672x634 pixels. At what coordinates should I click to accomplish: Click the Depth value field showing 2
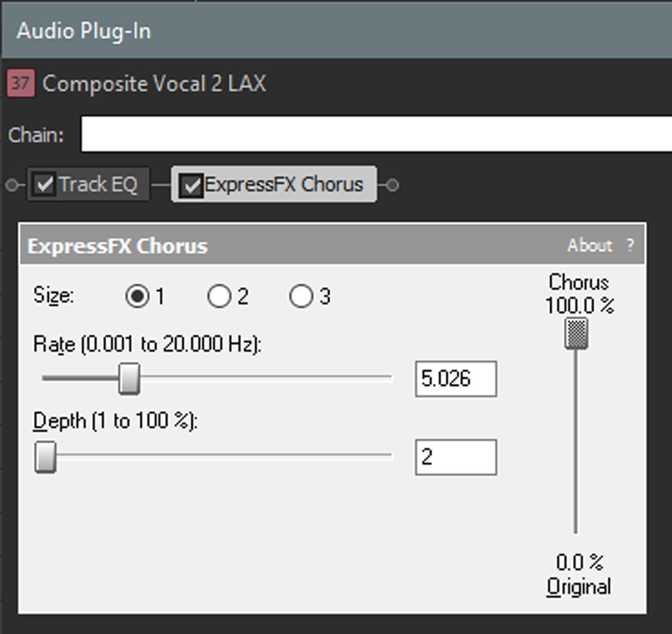(x=456, y=457)
